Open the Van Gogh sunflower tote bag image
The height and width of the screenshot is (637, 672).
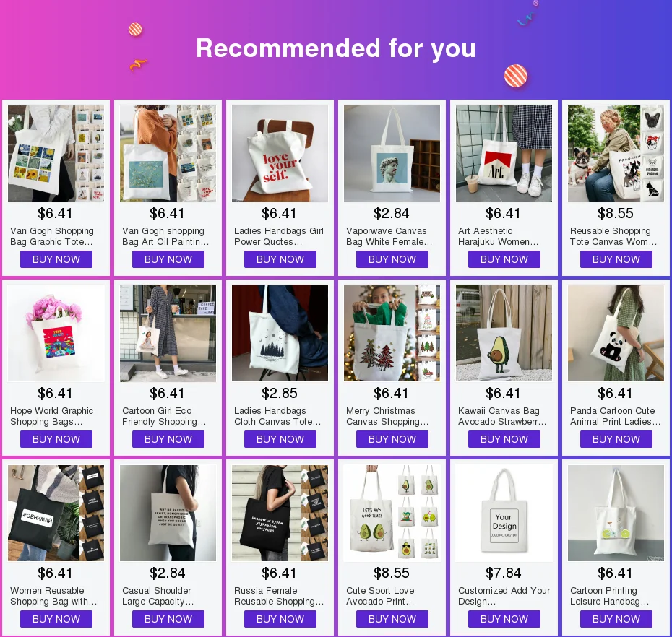56,153
